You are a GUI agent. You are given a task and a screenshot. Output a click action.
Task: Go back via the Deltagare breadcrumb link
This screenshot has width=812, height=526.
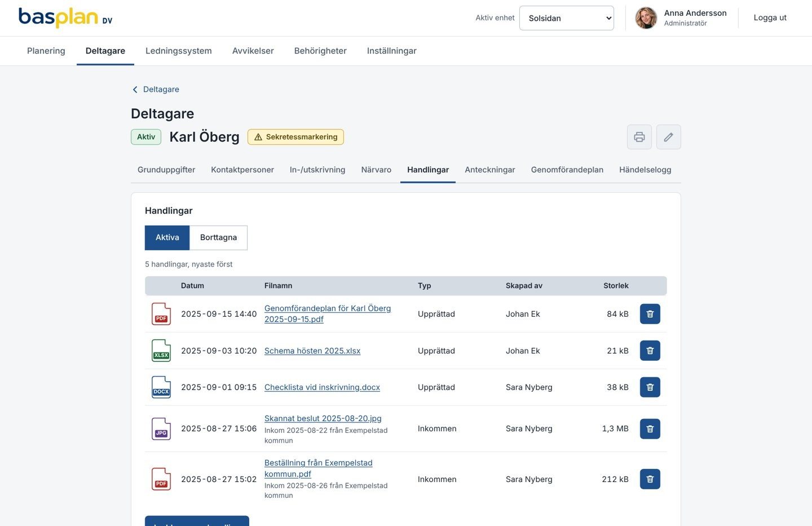point(156,90)
